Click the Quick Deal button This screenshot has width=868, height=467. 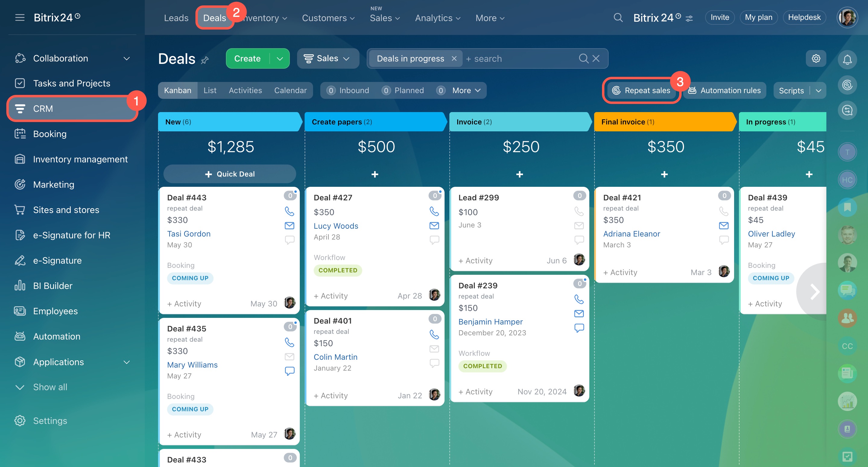(230, 174)
